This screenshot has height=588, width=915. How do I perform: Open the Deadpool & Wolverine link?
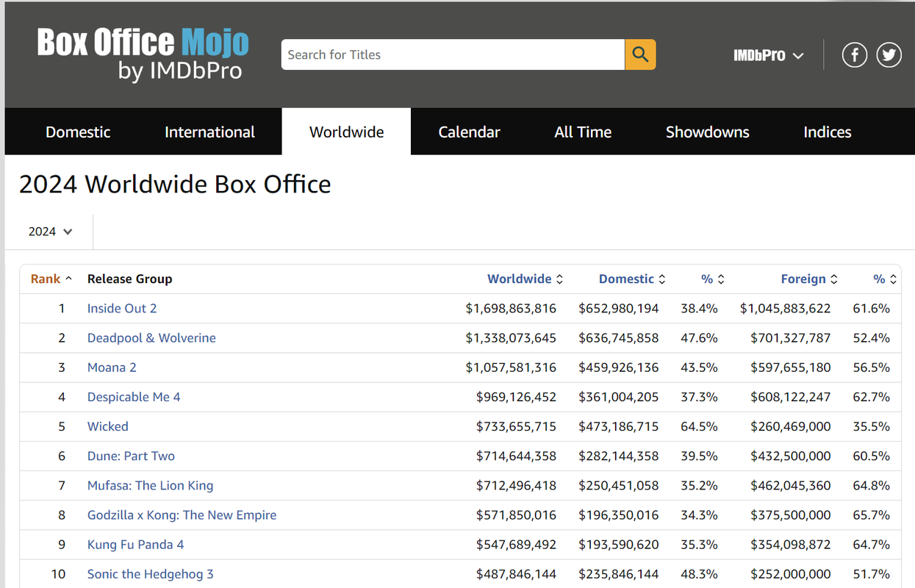[x=151, y=338]
